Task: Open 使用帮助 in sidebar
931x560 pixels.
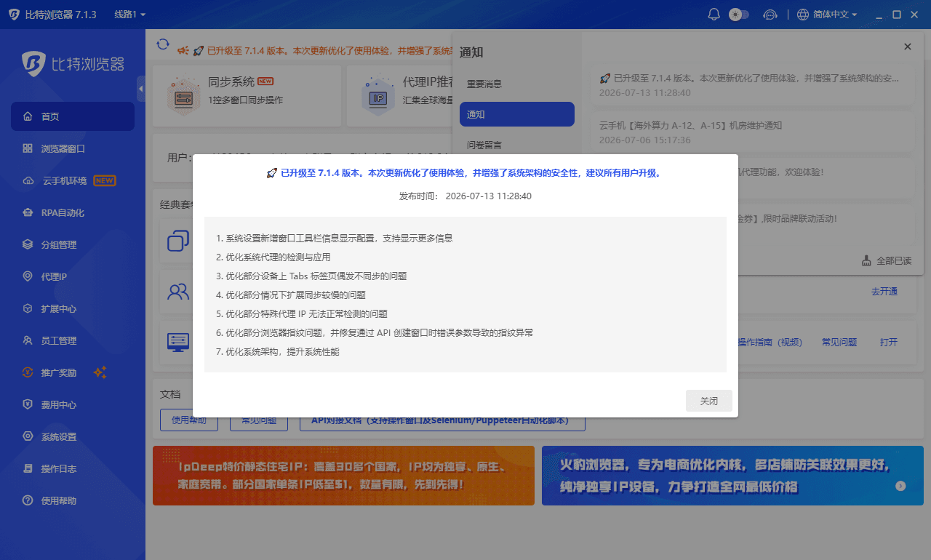Action: tap(73, 500)
